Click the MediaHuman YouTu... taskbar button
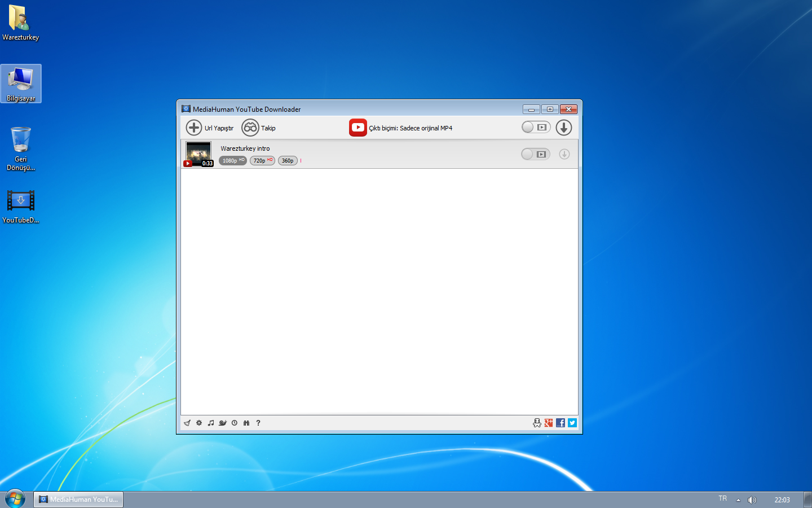This screenshot has height=508, width=812. point(78,500)
